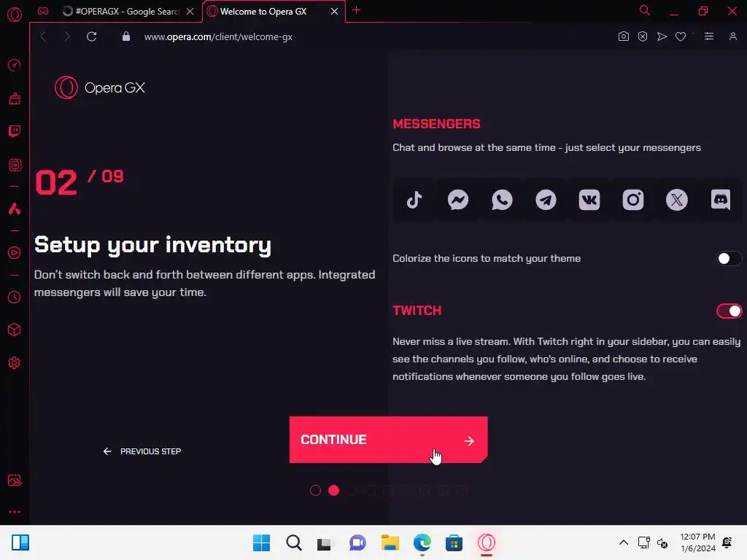Select the Instagram messenger icon
Image resolution: width=747 pixels, height=560 pixels.
pyautogui.click(x=633, y=200)
